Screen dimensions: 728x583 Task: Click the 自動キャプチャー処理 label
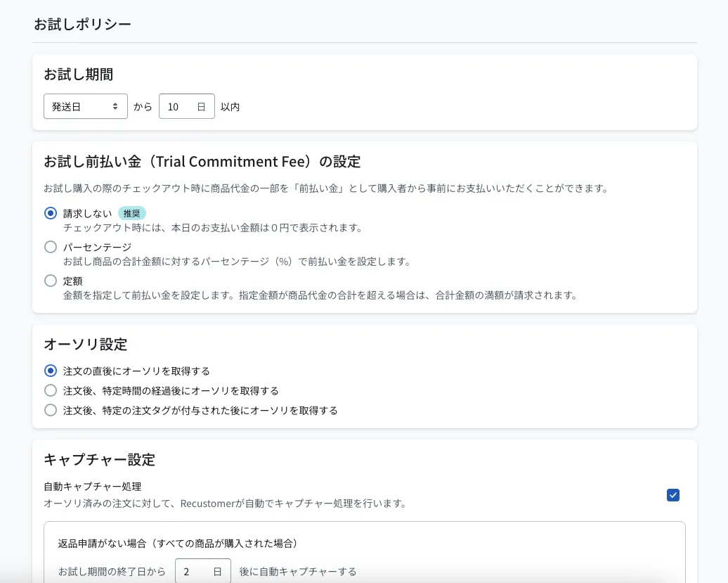coord(92,487)
